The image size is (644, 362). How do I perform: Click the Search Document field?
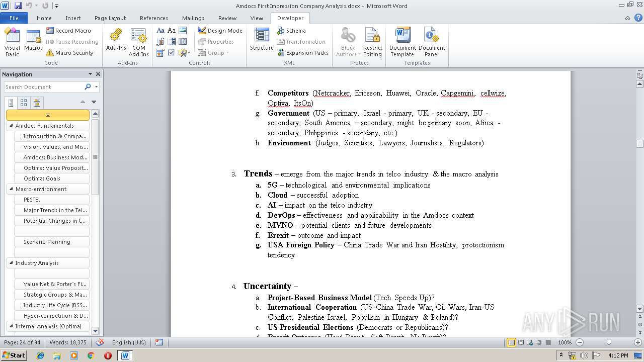(x=44, y=87)
